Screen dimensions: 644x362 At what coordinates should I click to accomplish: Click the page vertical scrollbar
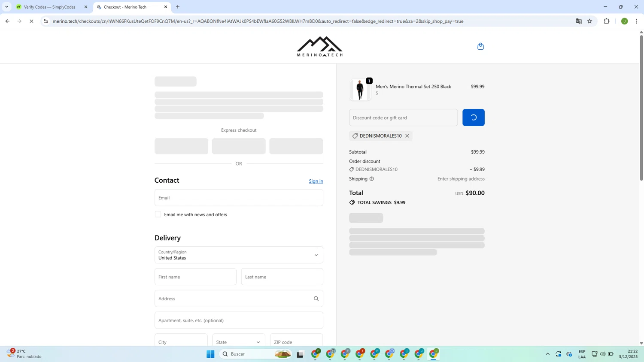coord(641,107)
